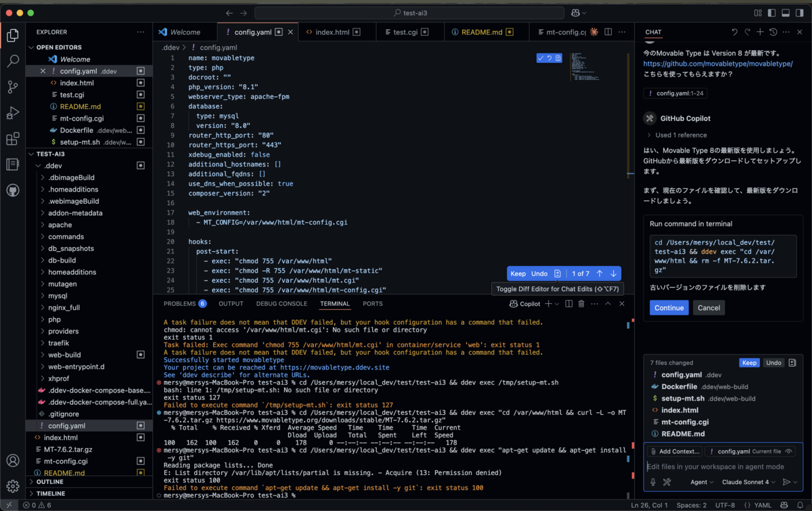812x511 pixels.
Task: Click the Add Context button
Action: [675, 451]
